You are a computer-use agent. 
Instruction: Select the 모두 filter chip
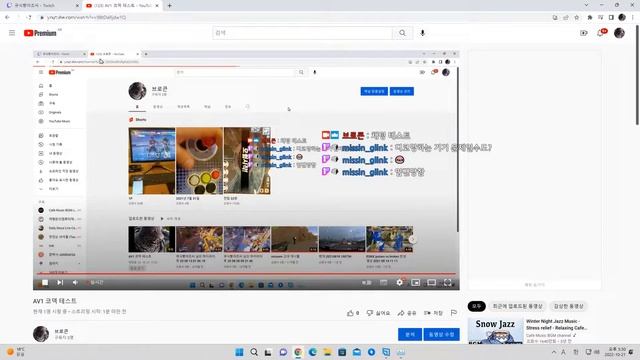476,306
